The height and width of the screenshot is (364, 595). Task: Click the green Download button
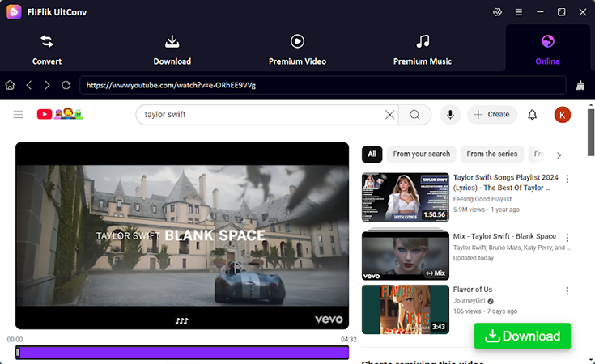click(522, 336)
